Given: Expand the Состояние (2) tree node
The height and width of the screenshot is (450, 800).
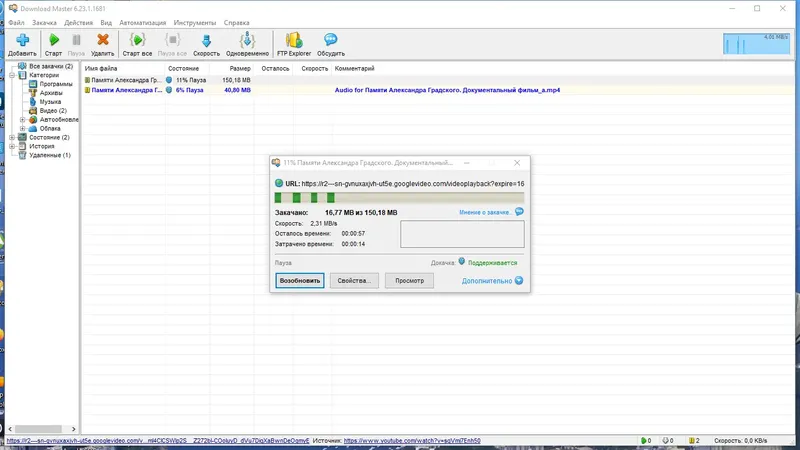Looking at the screenshot, I should (12, 137).
